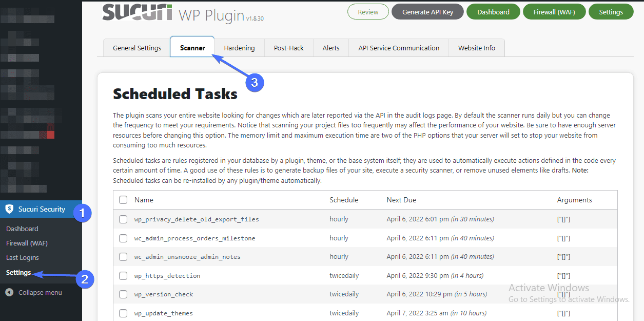Click the Sucuri shield icon in sidebar
The image size is (644, 321).
pos(9,209)
